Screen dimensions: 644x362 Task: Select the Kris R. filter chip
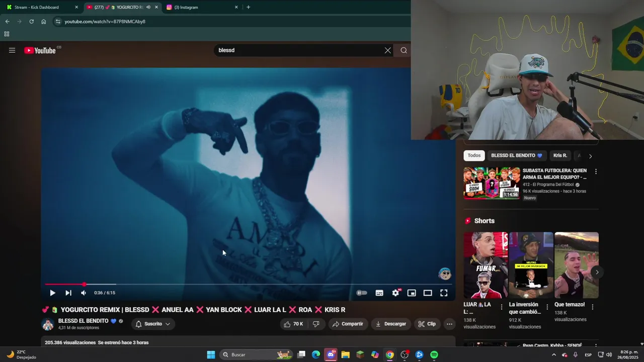[560, 155]
